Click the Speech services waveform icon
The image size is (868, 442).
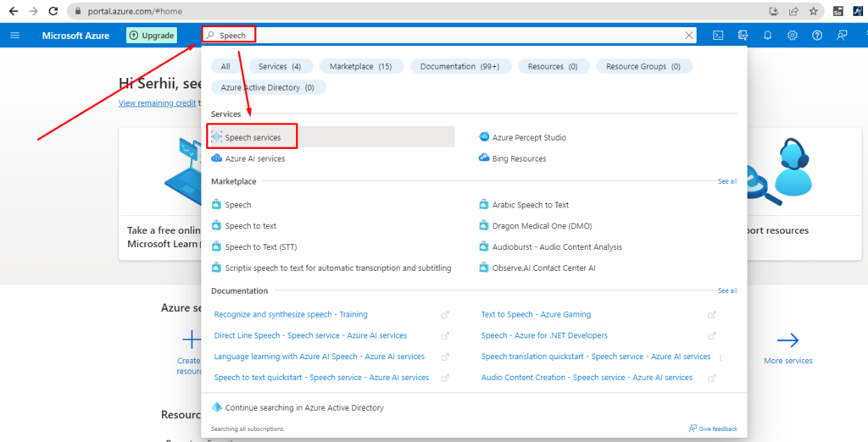click(x=216, y=137)
